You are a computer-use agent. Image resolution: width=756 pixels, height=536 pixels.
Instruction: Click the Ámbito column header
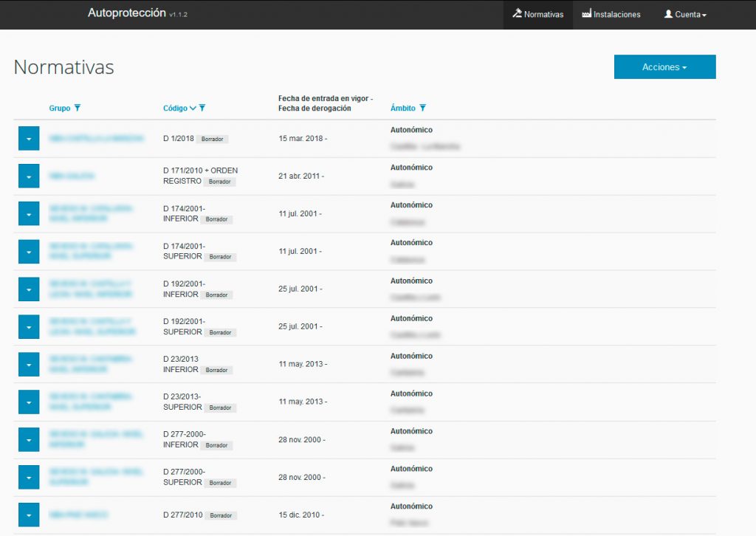click(x=402, y=109)
